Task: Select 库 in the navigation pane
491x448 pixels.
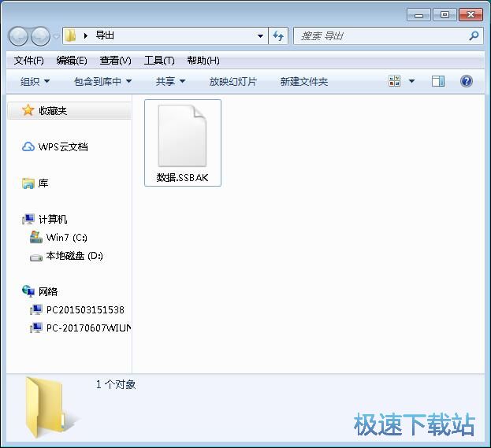Action: click(43, 183)
